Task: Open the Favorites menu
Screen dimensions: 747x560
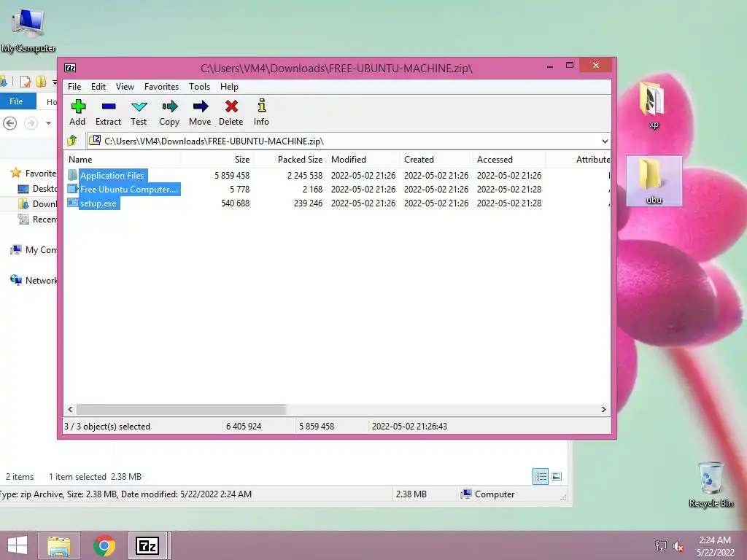Action: [161, 87]
